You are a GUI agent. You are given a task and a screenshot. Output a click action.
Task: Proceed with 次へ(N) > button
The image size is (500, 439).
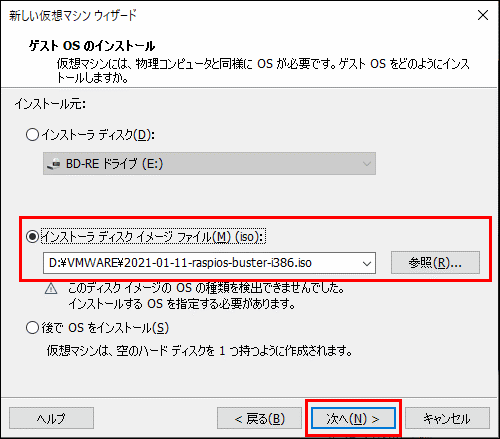coord(353,418)
